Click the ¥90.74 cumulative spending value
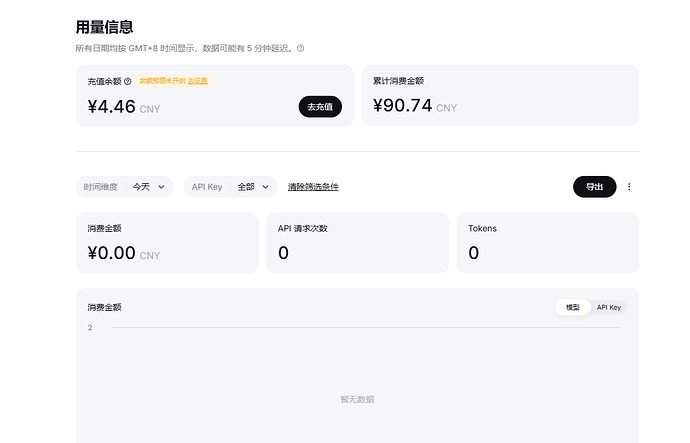 coord(403,106)
